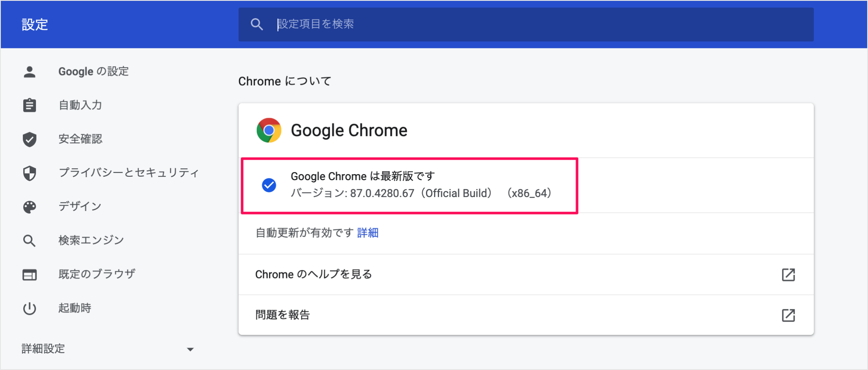Viewport: 868px width, 370px height.
Task: Select プライバシーとセキュリティ in the sidebar
Action: [x=128, y=172]
